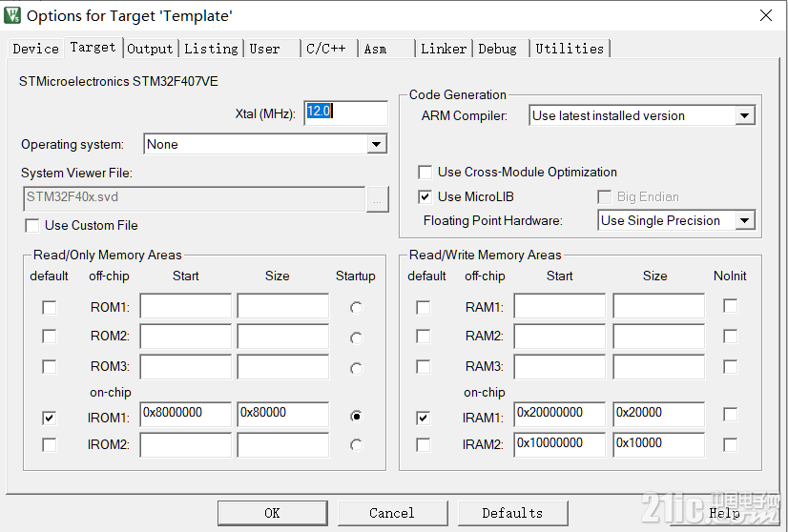
Task: Open the Output tab
Action: [150, 49]
